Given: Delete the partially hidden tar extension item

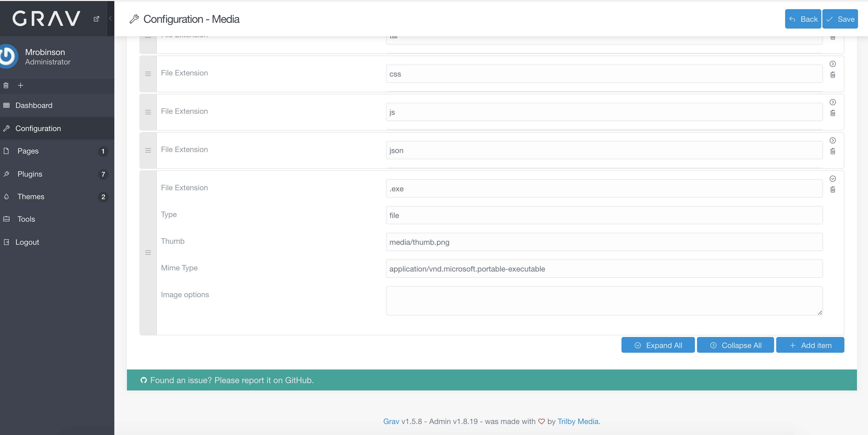Looking at the screenshot, I should [x=833, y=38].
